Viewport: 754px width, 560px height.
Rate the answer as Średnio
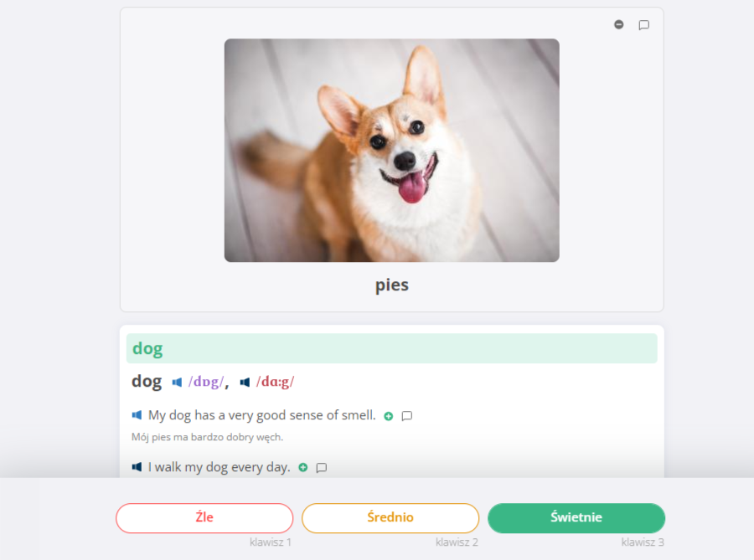[x=390, y=518]
